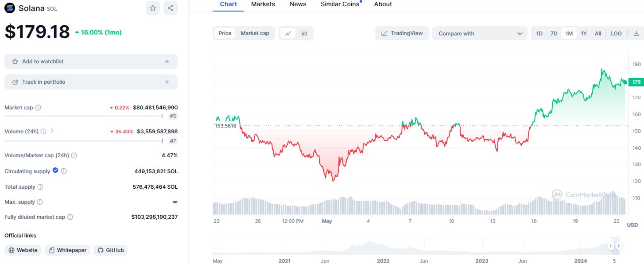Switch to candlestick chart icon
Viewport: 644px width, 264px height.
click(304, 33)
